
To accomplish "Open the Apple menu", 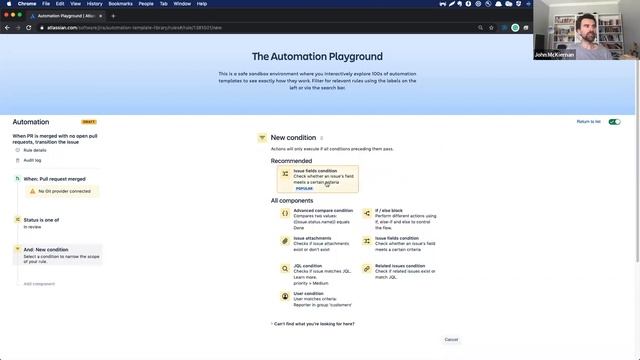I will [9, 4].
